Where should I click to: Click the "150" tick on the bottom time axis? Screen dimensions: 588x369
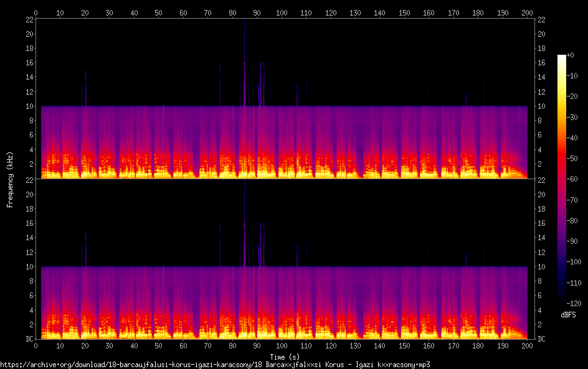point(404,346)
